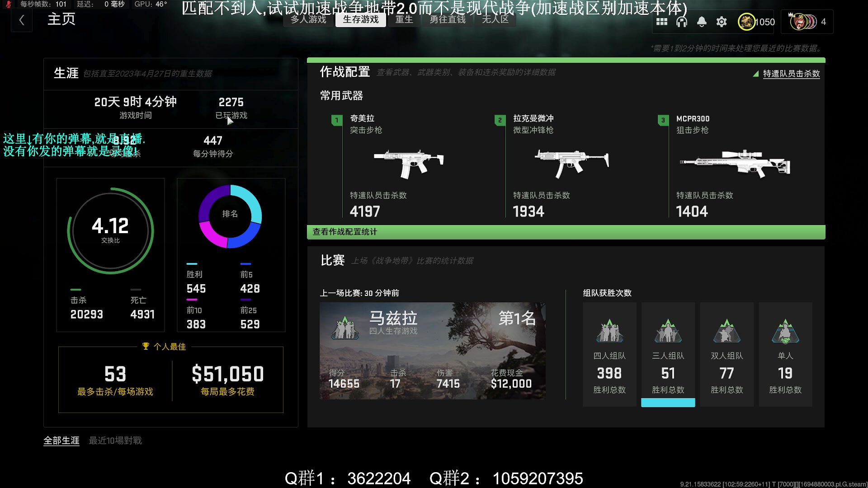
Task: Click the 排名 donut chart
Action: (230, 216)
